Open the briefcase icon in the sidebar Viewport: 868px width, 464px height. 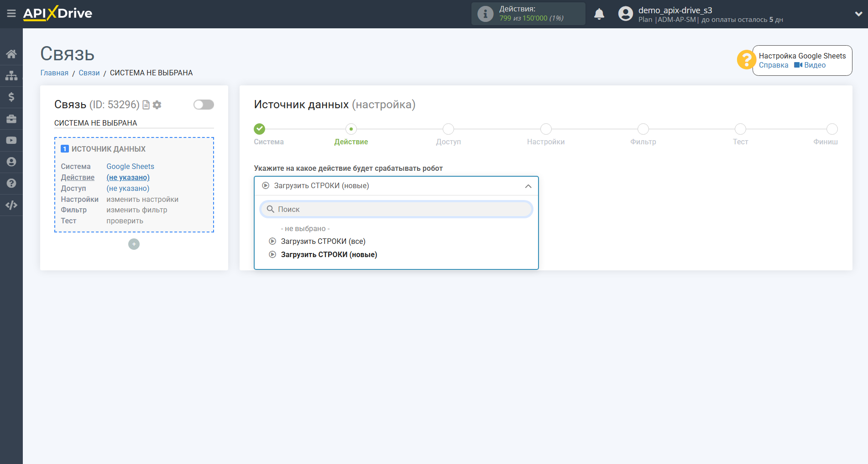(x=11, y=119)
